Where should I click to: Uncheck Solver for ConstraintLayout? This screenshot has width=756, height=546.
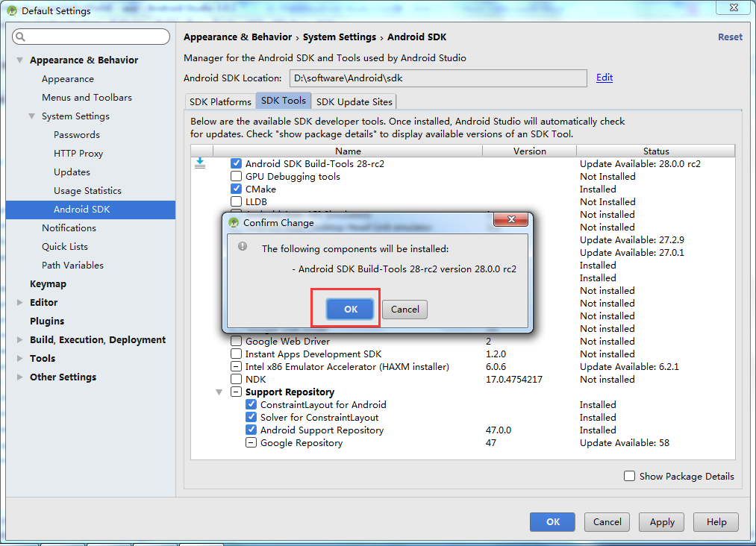tap(252, 417)
